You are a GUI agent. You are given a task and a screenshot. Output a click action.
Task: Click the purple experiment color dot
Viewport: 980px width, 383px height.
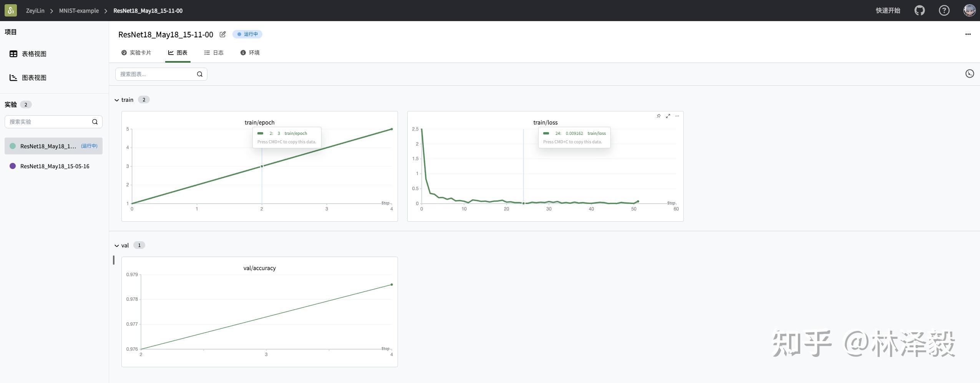(x=13, y=166)
